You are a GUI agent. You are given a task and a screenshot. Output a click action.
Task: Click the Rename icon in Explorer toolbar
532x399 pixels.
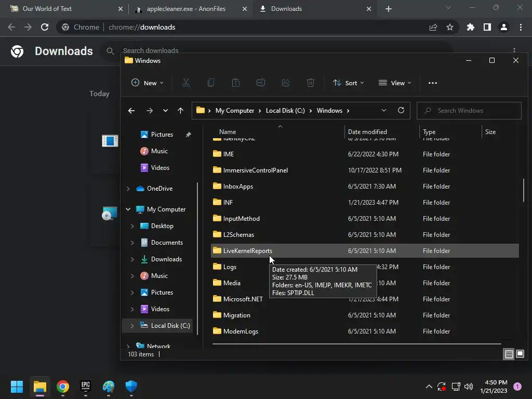(x=261, y=83)
